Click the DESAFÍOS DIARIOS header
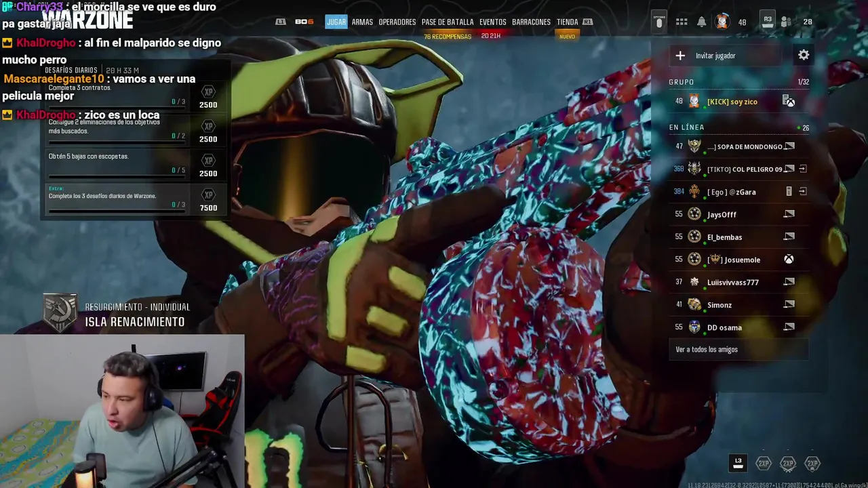The width and height of the screenshot is (868, 488). pos(71,70)
